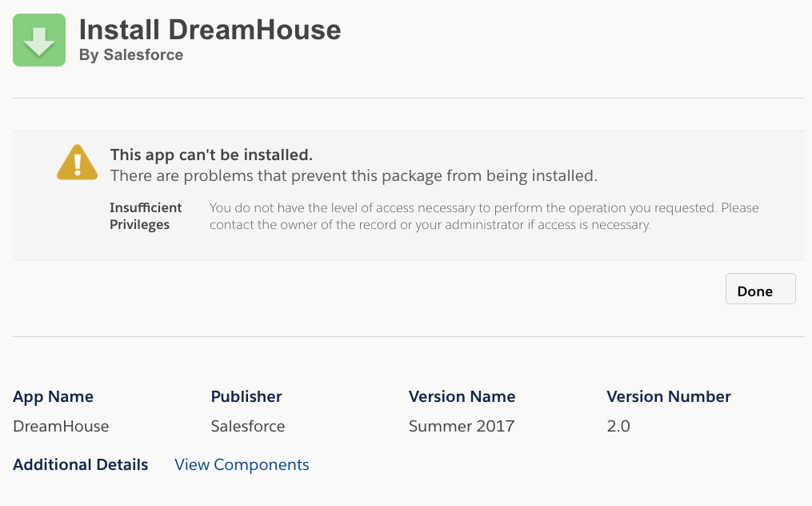
Task: Click the Additional Details label
Action: click(x=81, y=464)
